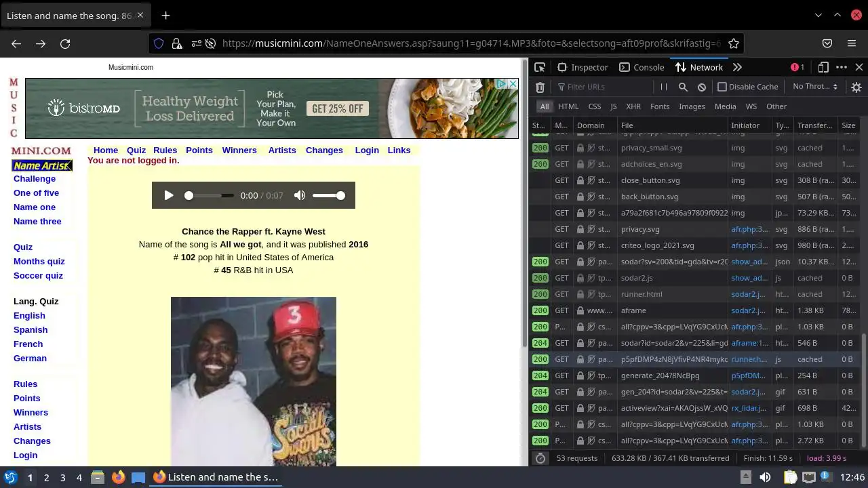Switch to workspace 2
868x488 pixels.
coord(46,477)
